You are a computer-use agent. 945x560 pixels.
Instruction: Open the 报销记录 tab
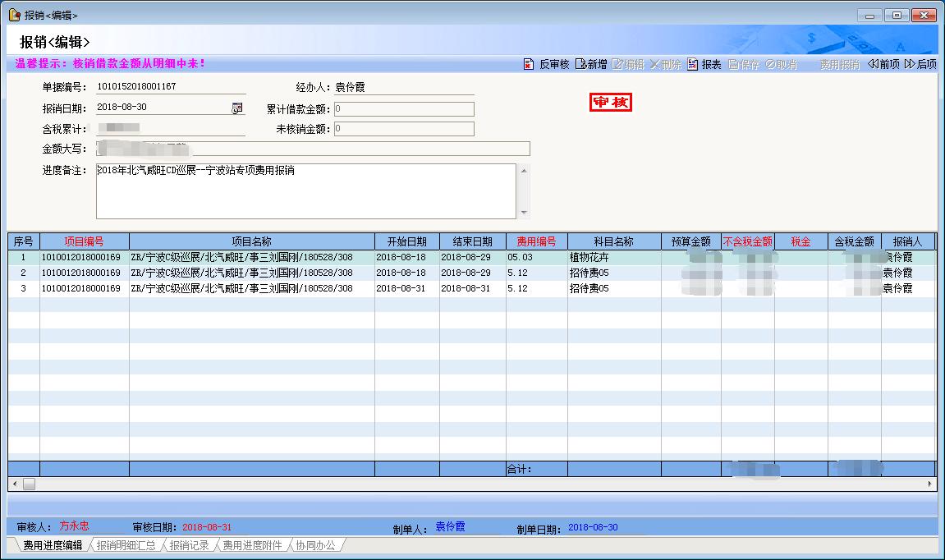coord(190,545)
